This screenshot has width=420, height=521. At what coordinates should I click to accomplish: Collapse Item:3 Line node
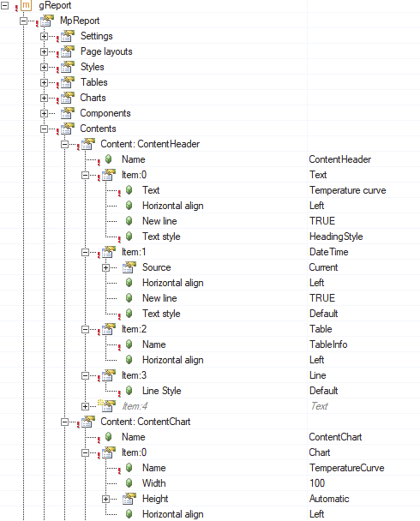click(85, 375)
